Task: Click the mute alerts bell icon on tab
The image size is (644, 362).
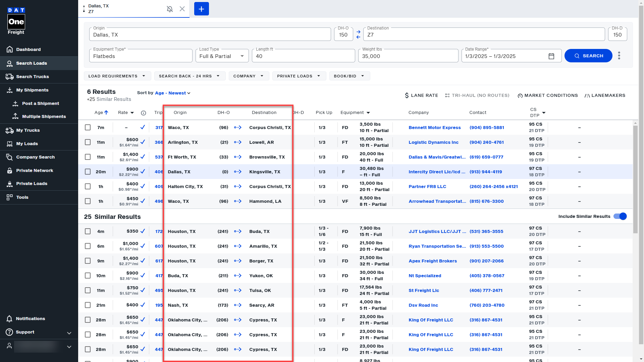Action: (170, 9)
